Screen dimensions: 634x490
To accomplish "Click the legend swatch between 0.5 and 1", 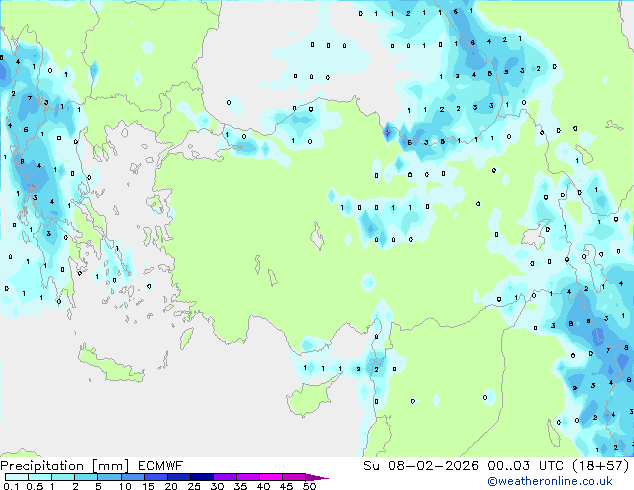I will point(40,477).
